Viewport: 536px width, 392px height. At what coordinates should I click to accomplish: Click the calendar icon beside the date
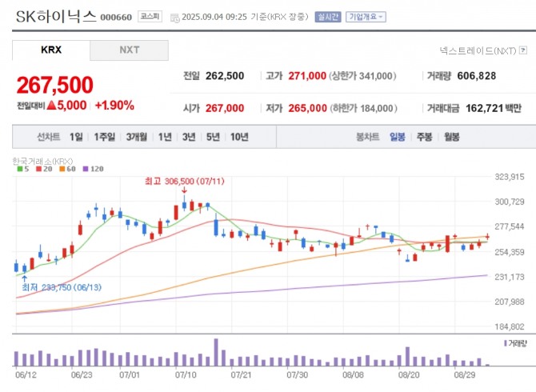(174, 16)
